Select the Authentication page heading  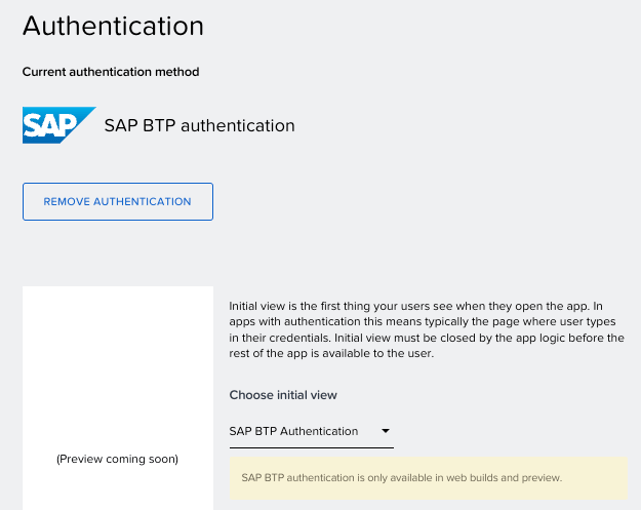[x=113, y=26]
